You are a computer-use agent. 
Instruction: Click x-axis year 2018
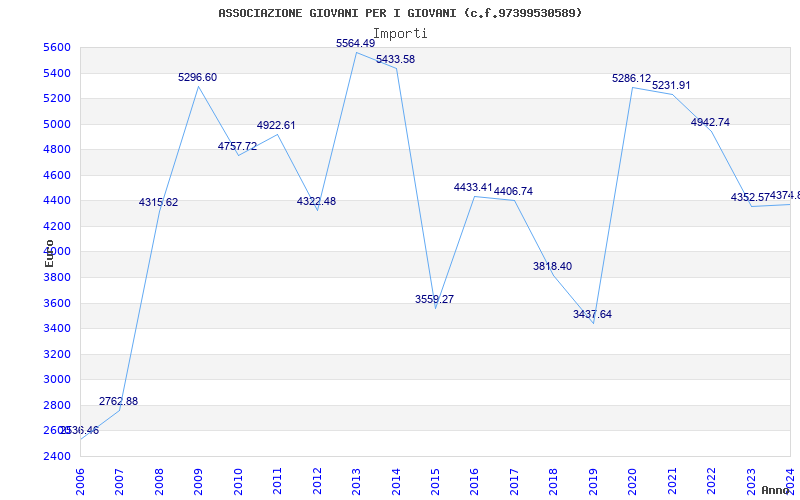click(554, 482)
